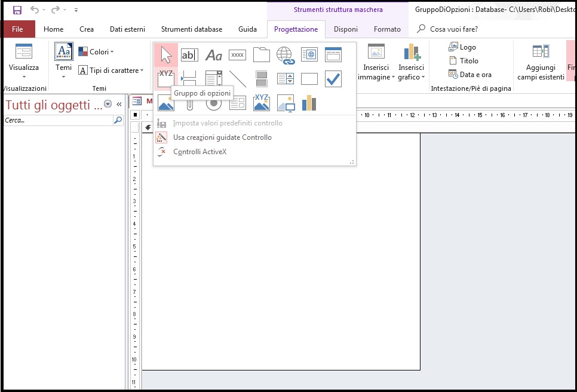Choose the Line drawing control

pos(237,78)
